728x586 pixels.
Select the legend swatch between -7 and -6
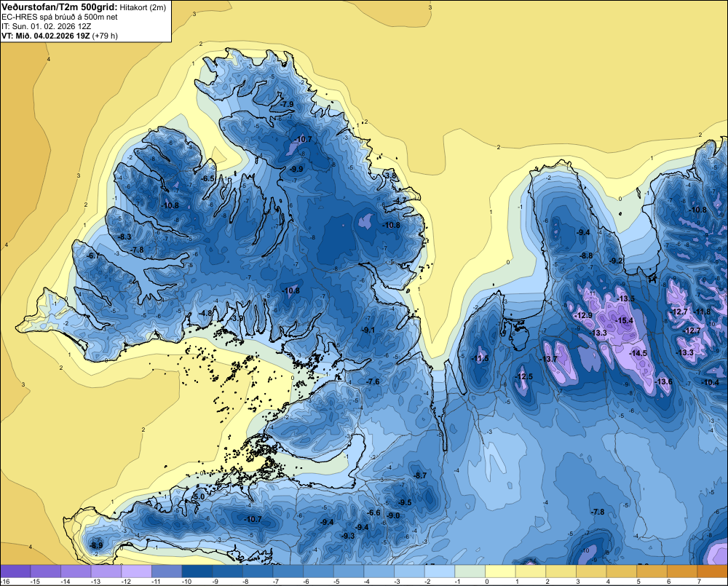tap(288, 571)
